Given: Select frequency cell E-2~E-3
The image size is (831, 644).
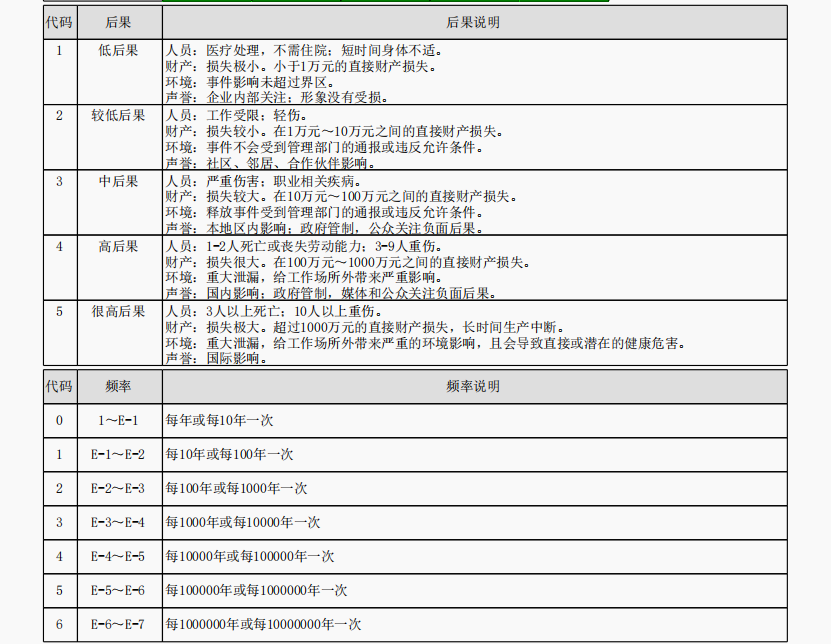Looking at the screenshot, I should 120,489.
